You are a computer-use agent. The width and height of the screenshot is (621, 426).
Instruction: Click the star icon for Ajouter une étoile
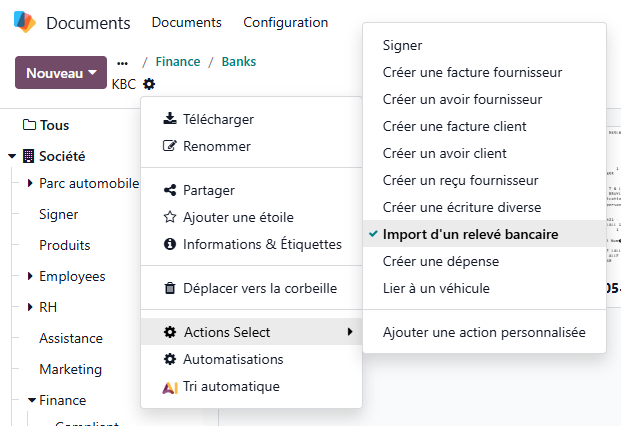[x=169, y=217]
